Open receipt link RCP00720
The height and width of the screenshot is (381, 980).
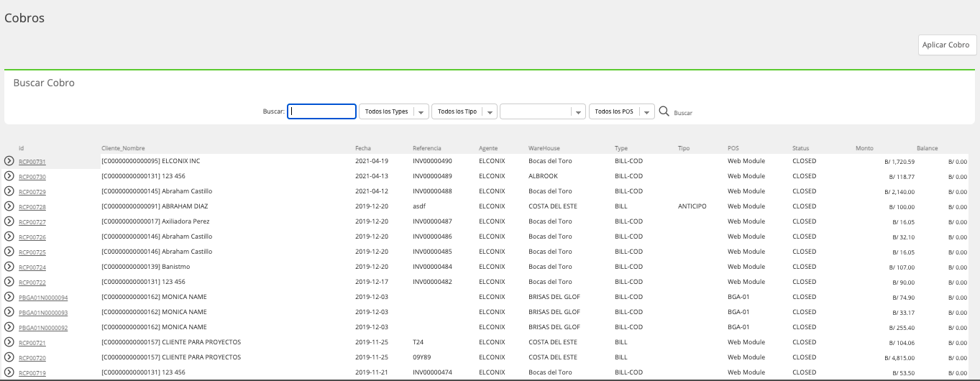tap(32, 358)
